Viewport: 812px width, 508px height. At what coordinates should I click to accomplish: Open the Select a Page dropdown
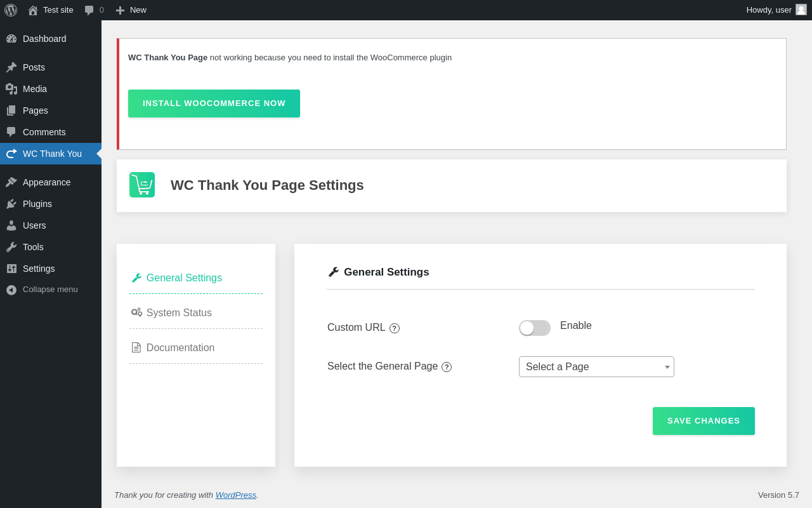[x=596, y=366]
